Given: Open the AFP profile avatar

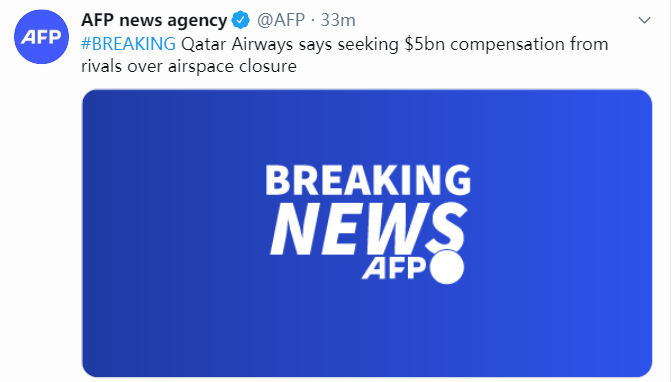Looking at the screenshot, I should coord(41,37).
